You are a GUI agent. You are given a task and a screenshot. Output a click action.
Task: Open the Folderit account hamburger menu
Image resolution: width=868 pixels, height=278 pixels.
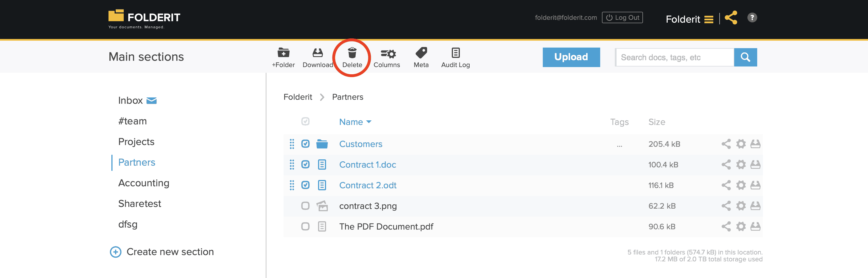709,19
